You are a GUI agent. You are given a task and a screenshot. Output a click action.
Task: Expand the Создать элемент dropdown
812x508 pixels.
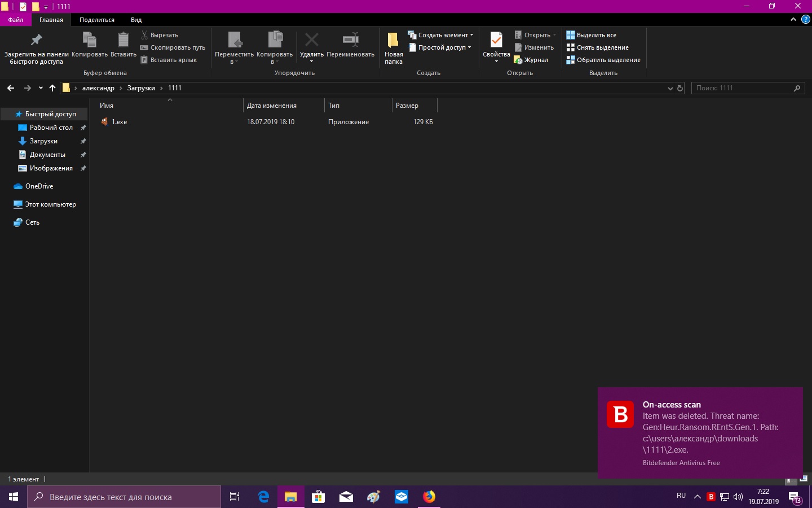[x=441, y=35]
